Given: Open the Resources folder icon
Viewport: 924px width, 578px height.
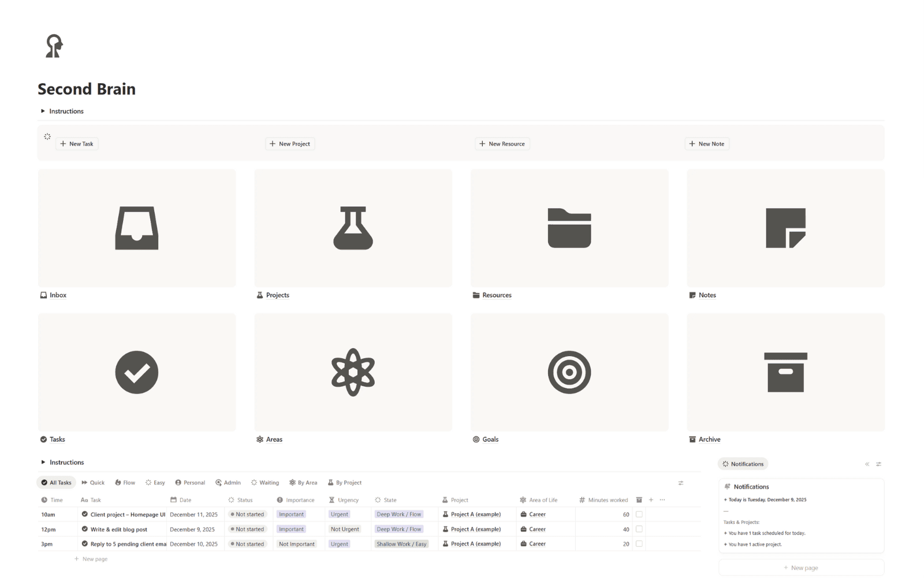Looking at the screenshot, I should (569, 228).
